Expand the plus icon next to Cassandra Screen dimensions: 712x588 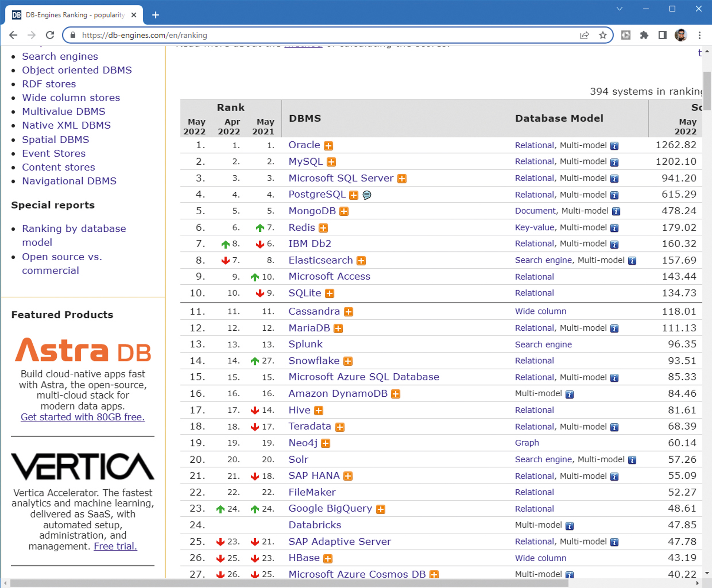[348, 312]
